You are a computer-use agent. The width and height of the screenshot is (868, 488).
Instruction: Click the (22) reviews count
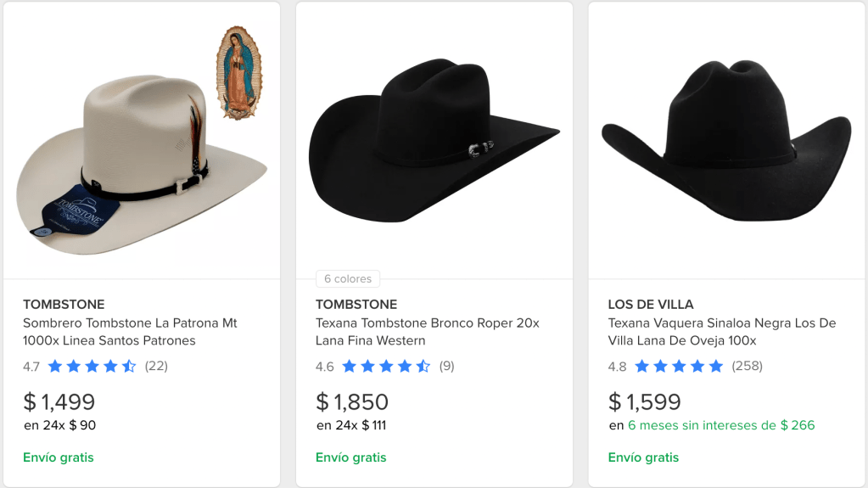(156, 367)
